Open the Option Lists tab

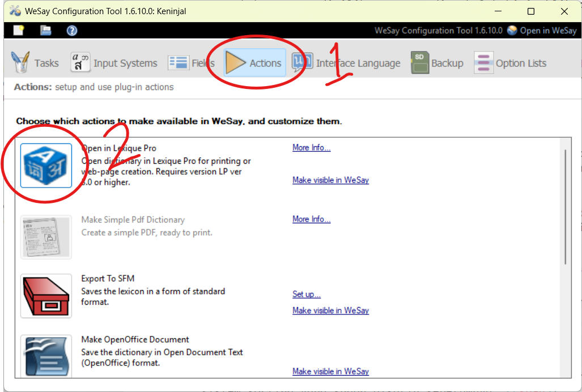(x=510, y=63)
